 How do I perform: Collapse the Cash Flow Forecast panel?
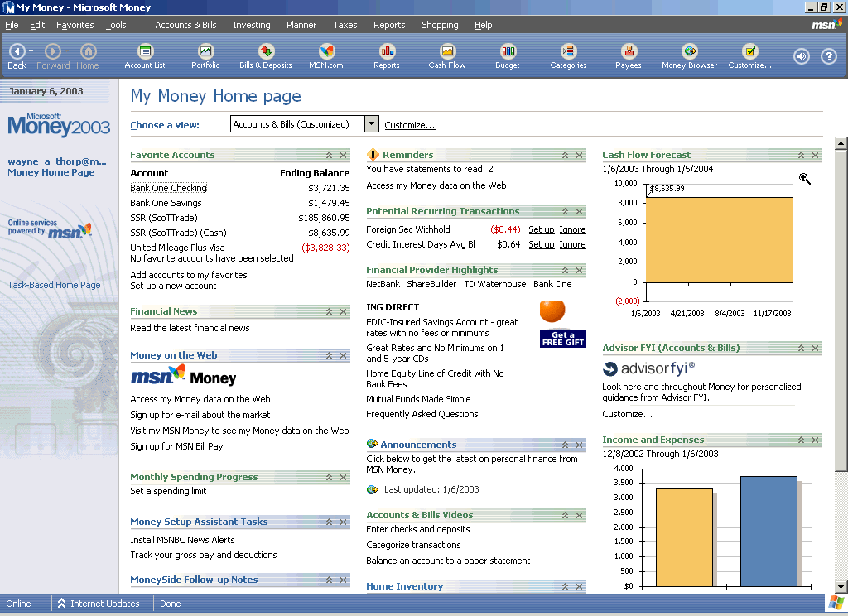(801, 156)
